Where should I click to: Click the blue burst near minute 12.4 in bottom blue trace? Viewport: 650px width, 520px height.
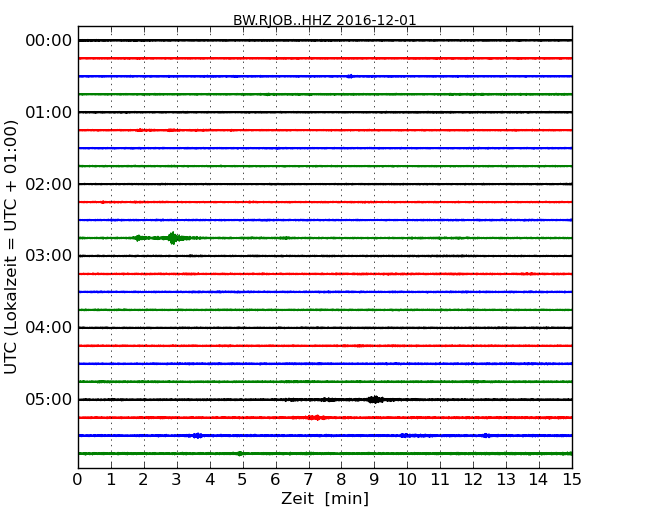(x=486, y=435)
